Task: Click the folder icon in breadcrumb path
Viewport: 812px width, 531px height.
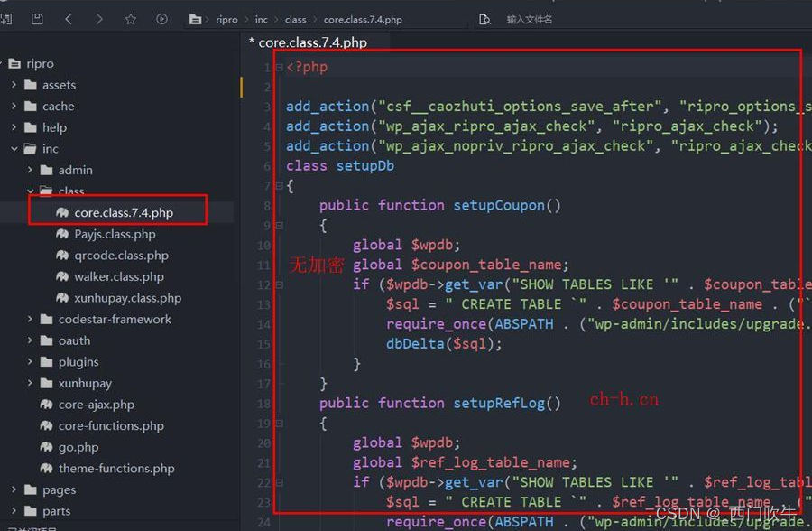Action: 195,20
